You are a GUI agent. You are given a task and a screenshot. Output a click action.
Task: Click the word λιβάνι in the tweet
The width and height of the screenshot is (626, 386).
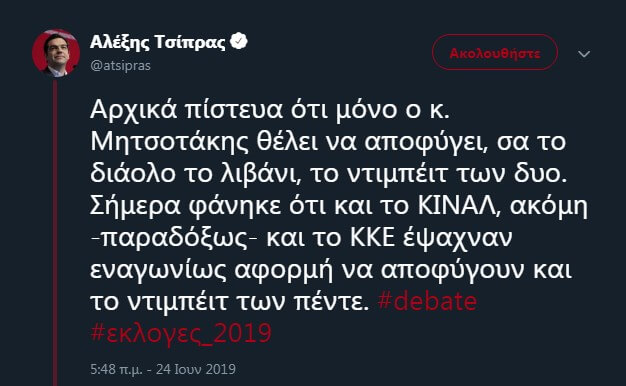click(x=260, y=174)
